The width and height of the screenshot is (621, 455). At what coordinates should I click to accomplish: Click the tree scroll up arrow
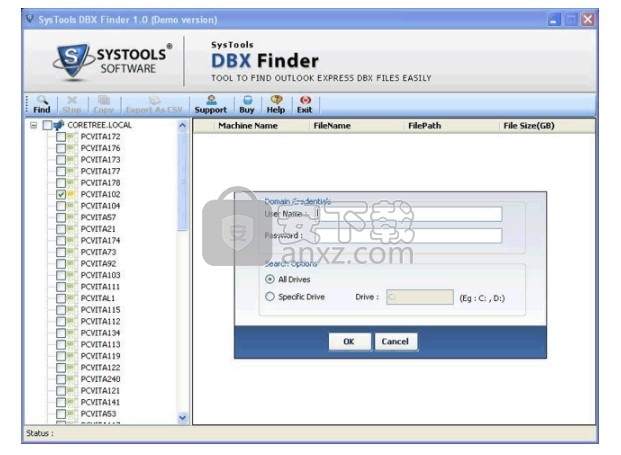[x=182, y=126]
